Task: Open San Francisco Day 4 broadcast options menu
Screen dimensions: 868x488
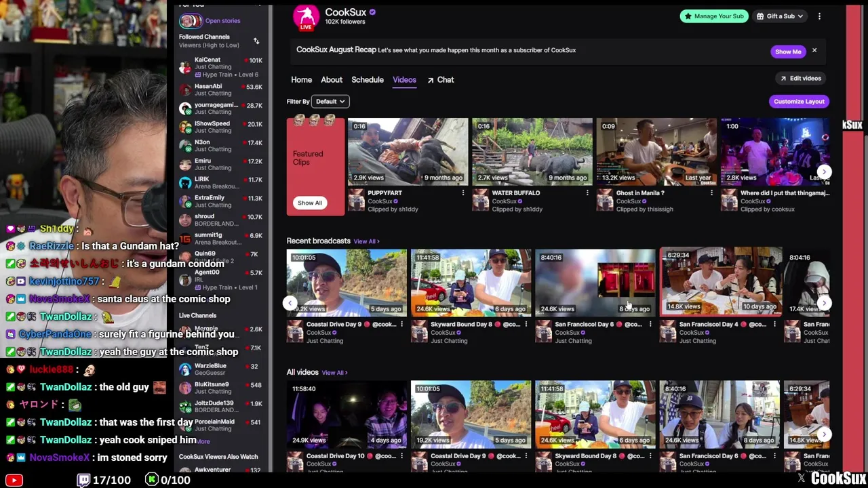Action: click(x=774, y=325)
